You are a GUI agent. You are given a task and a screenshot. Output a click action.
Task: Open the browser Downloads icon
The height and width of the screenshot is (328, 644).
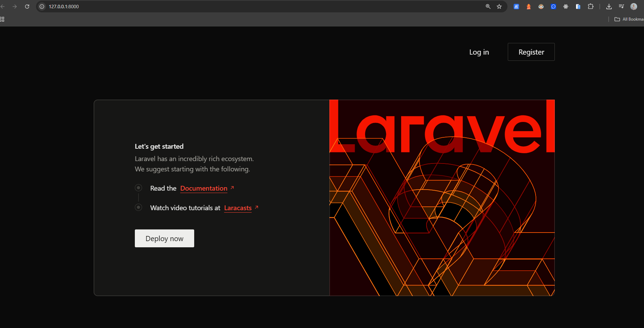click(x=609, y=7)
